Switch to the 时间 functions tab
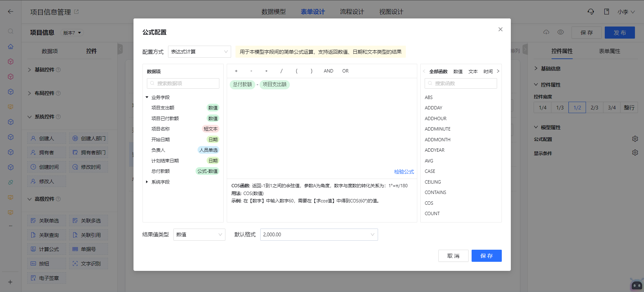 pyautogui.click(x=488, y=71)
